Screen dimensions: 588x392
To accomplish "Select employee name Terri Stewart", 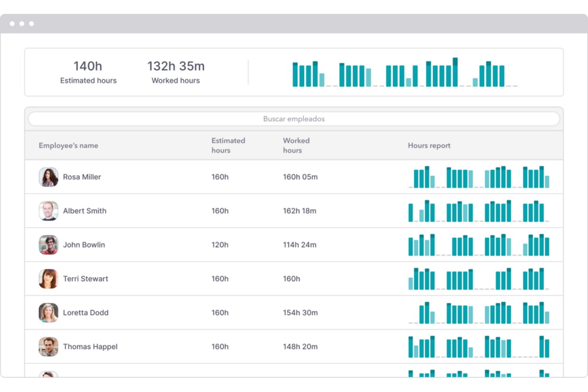I will click(x=85, y=279).
